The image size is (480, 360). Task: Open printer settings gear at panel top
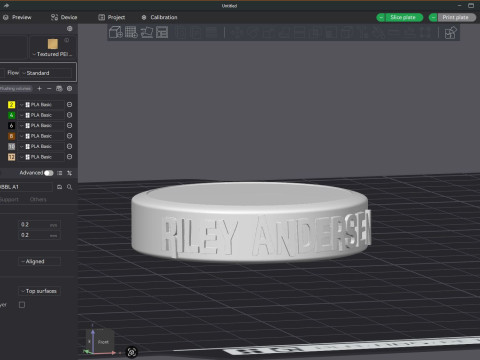70,29
